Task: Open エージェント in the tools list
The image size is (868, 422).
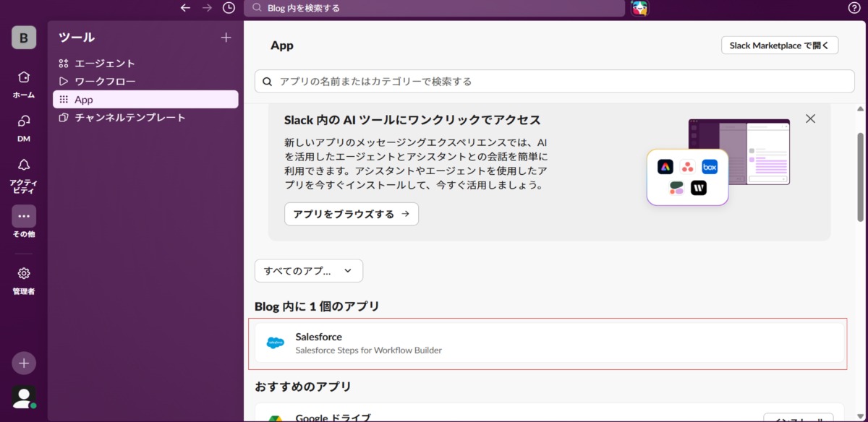Action: tap(145, 64)
